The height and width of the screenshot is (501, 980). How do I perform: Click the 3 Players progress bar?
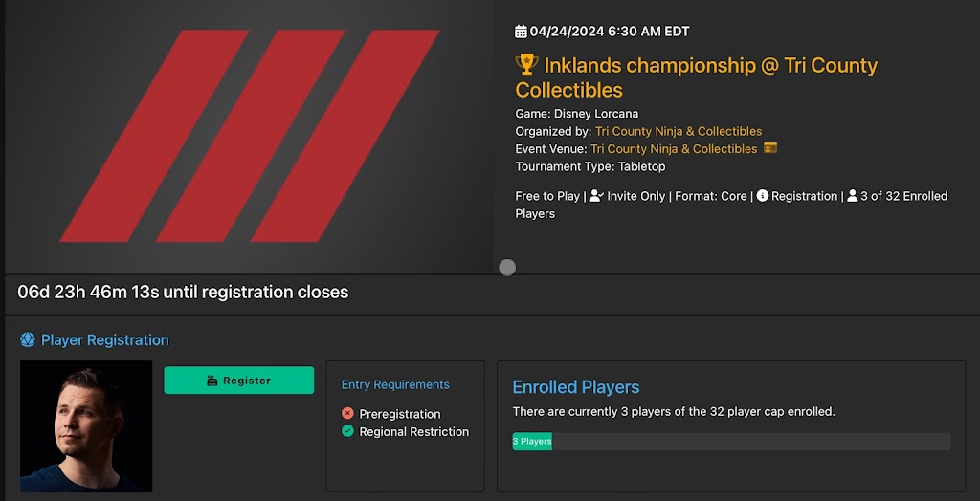point(532,442)
